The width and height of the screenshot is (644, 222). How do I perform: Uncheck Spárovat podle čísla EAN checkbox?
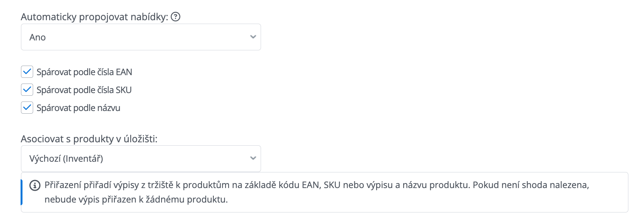point(27,72)
